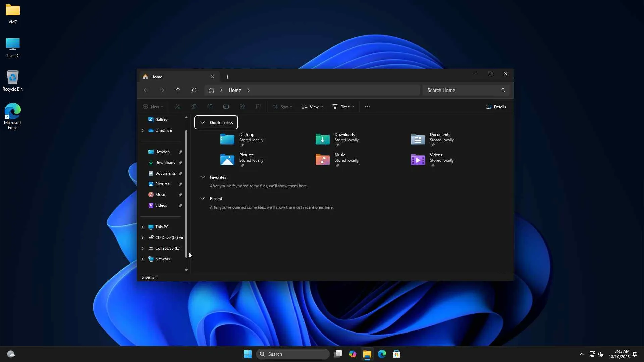Click the Refresh icon in navigation bar
Viewport: 644px width, 362px height.
click(x=194, y=90)
